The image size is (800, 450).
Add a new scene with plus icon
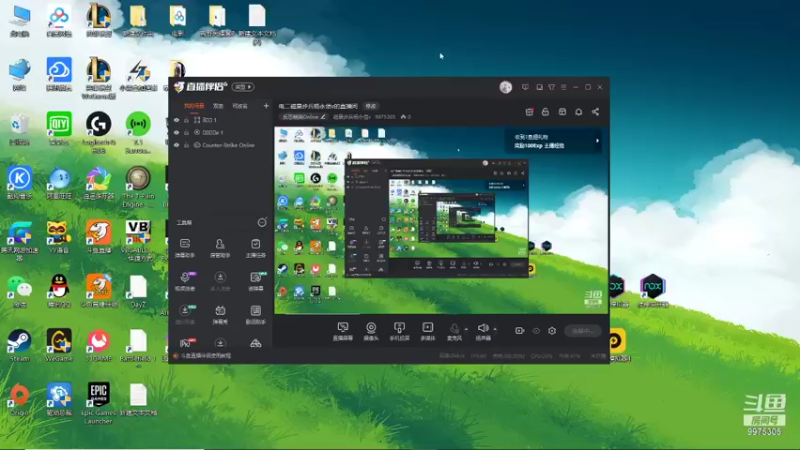tap(266, 106)
